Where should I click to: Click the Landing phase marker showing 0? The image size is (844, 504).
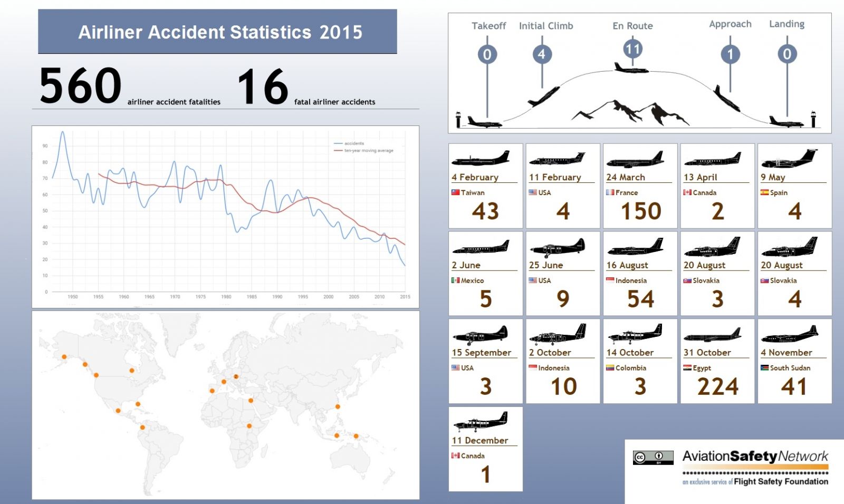coord(787,54)
